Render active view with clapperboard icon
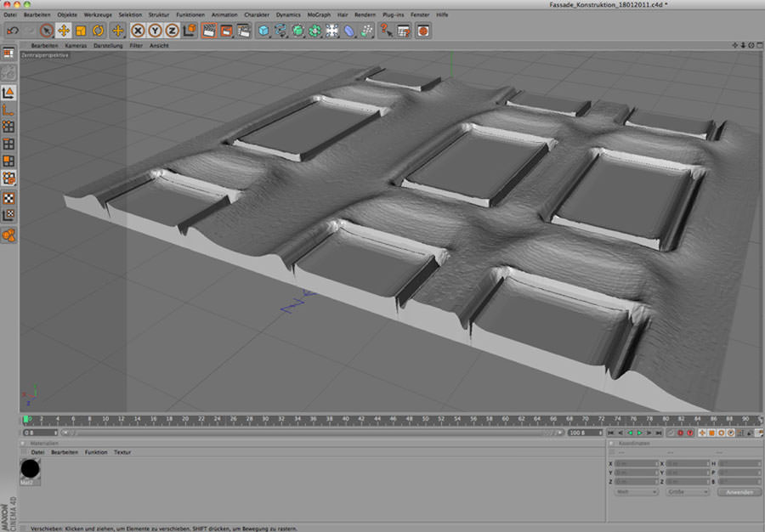This screenshot has width=765, height=532. [x=209, y=31]
